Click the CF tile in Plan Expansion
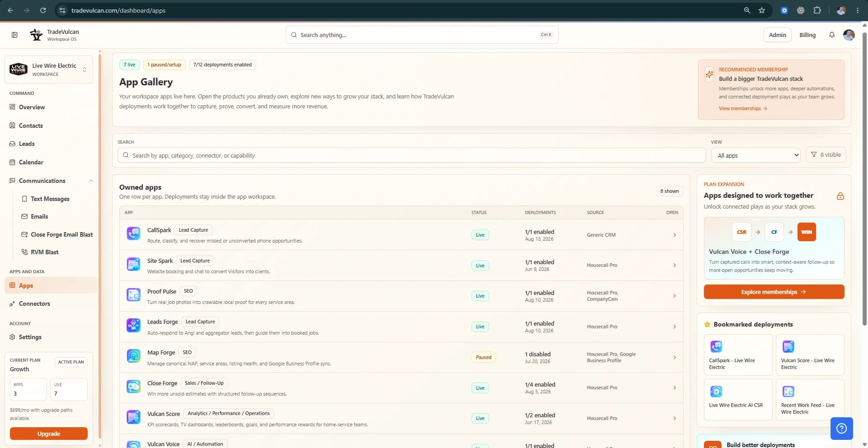The width and height of the screenshot is (868, 448). pos(774,232)
